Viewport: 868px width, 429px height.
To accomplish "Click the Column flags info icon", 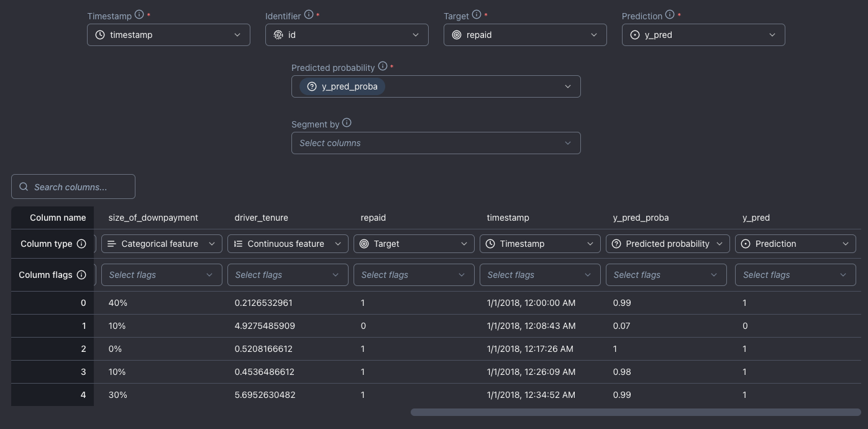I will coord(81,275).
